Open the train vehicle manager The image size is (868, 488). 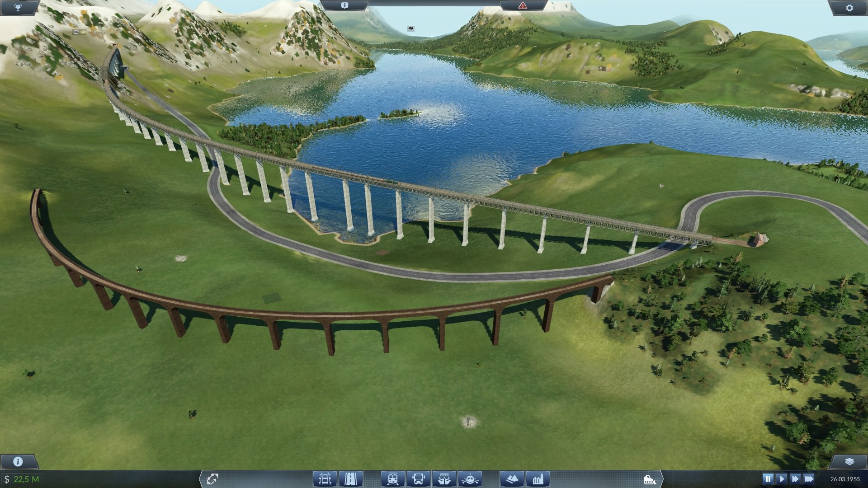click(392, 479)
